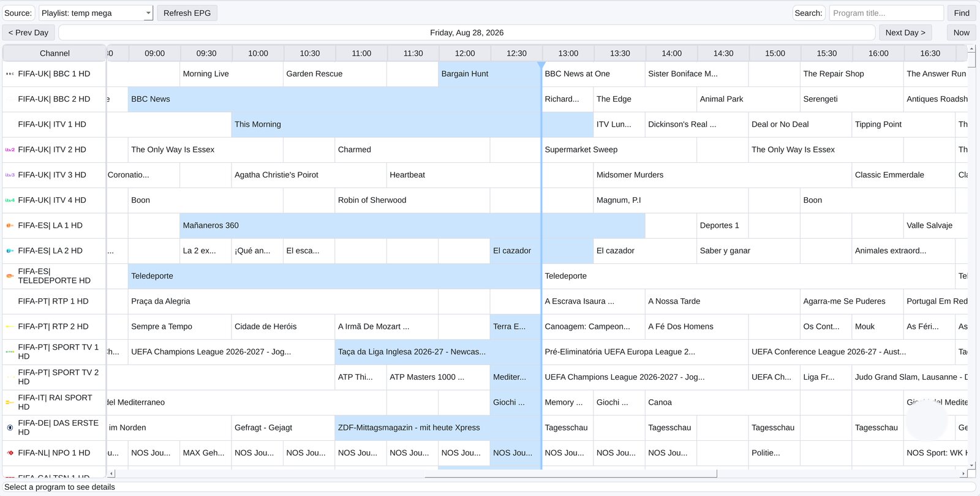Select the Judo Grand Slam, Lausanne program

tap(910, 377)
